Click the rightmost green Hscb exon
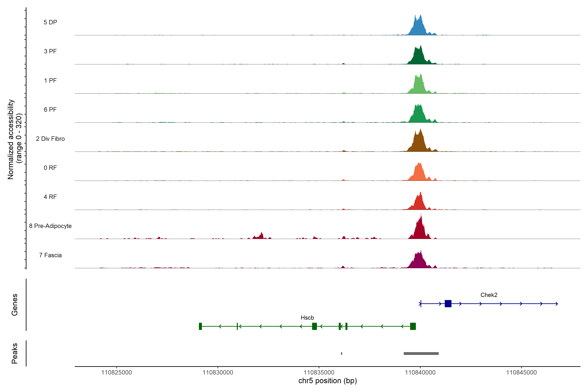This screenshot has height=392, width=588. pos(413,326)
